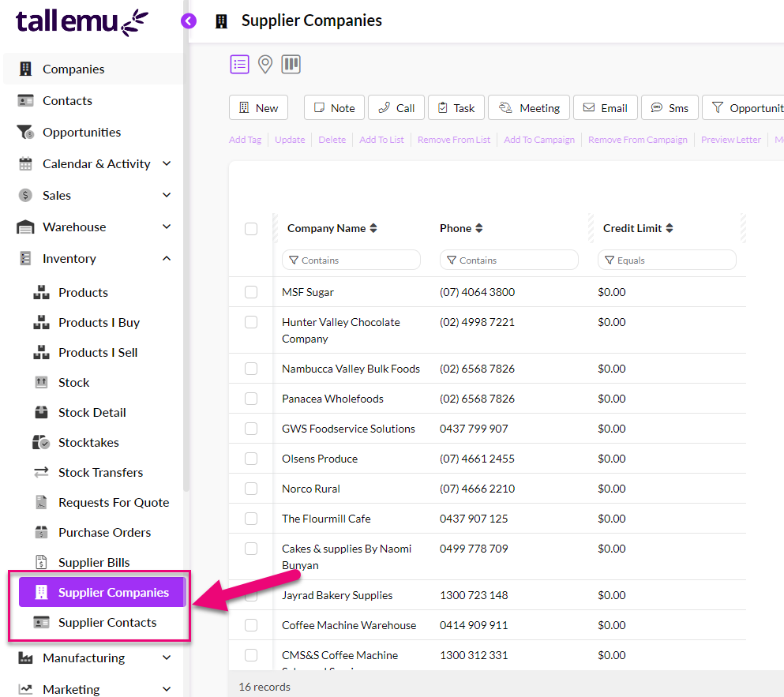Click the Stocktakes icon in the sidebar

tap(42, 443)
